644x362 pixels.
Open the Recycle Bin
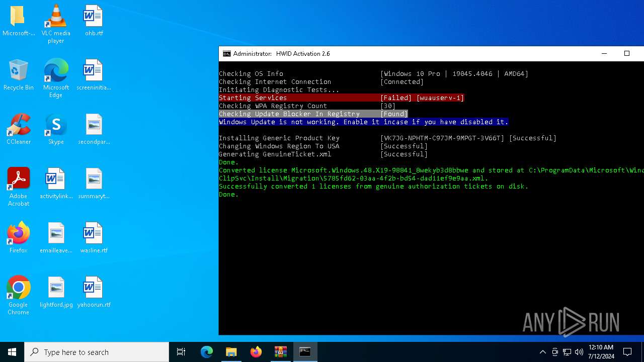(18, 75)
